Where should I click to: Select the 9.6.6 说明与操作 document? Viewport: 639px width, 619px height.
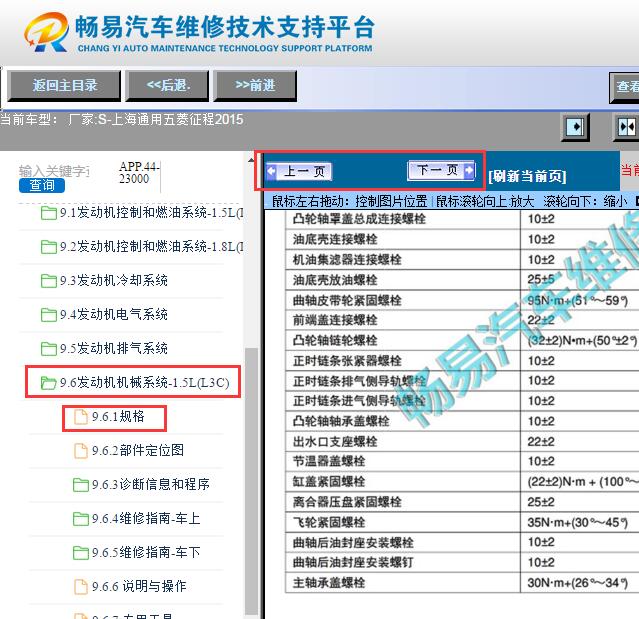click(x=130, y=586)
